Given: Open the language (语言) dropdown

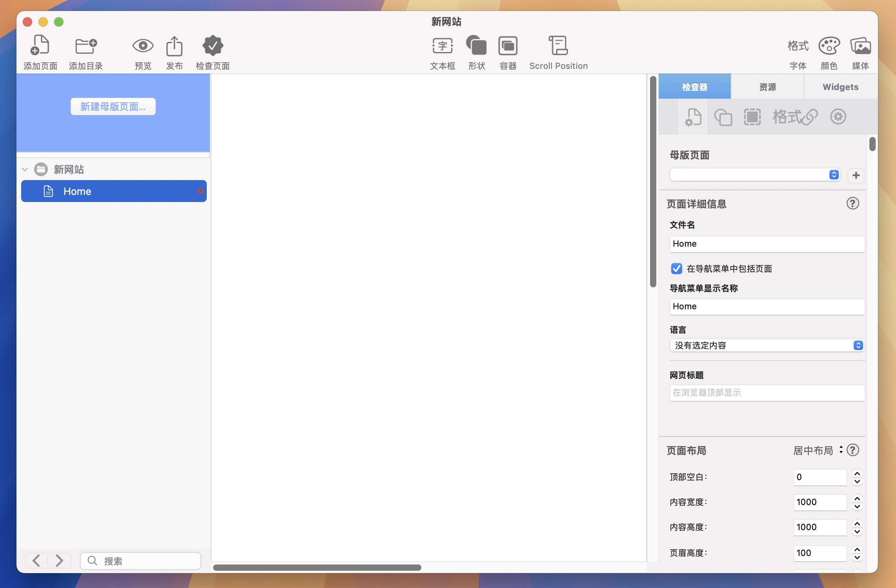Looking at the screenshot, I should pos(767,345).
